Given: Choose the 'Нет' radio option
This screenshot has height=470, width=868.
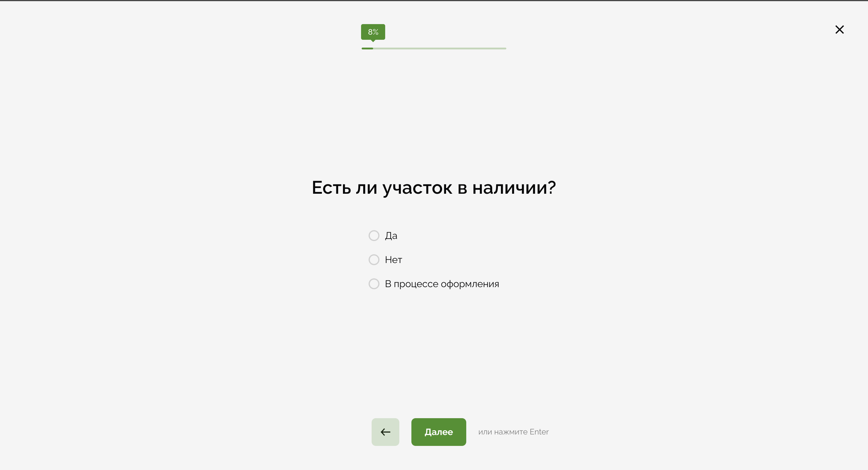Looking at the screenshot, I should [374, 260].
